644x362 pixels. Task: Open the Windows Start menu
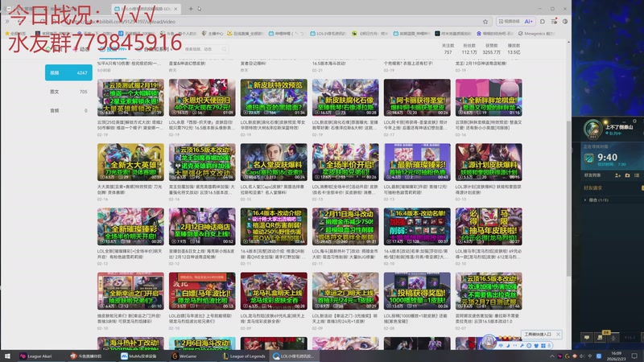tap(7, 356)
